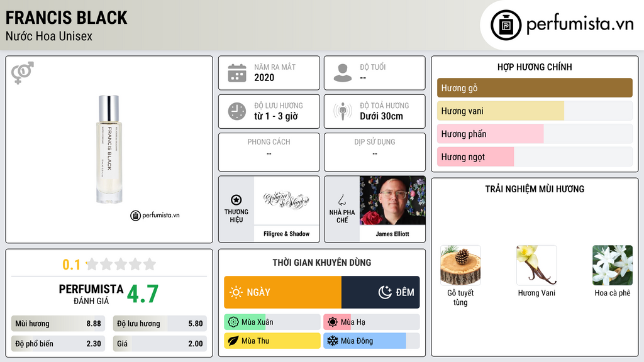Select the Hoa cà phê note image

click(x=613, y=265)
